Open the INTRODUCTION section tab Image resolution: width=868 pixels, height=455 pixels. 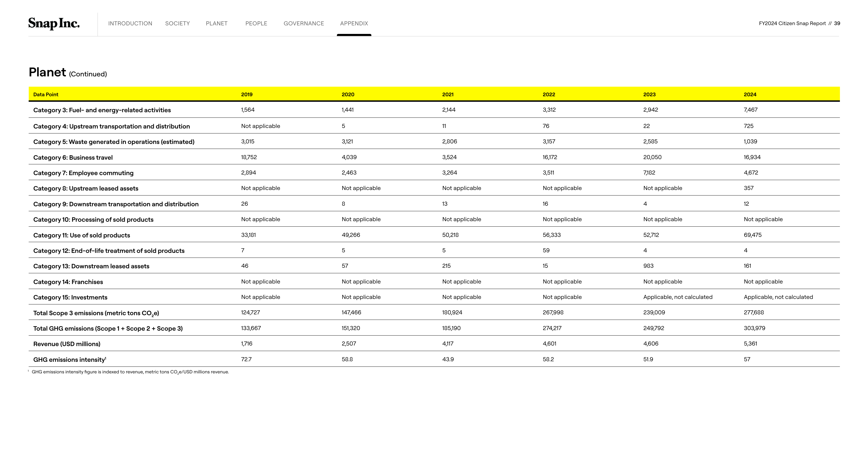pyautogui.click(x=130, y=23)
